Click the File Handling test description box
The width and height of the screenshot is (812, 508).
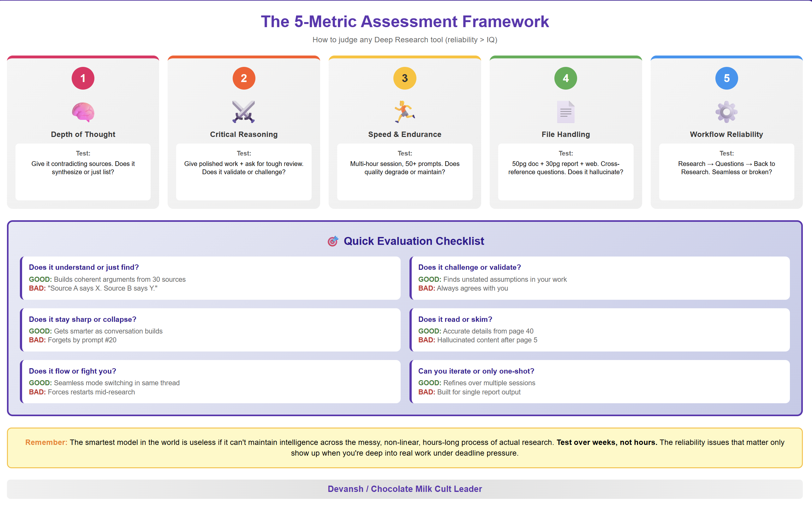click(566, 172)
